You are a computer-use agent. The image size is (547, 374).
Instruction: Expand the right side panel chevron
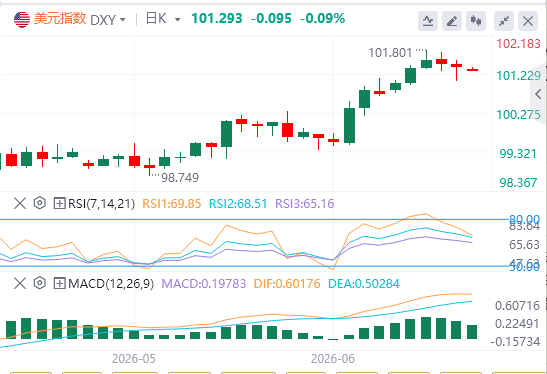pos(538,94)
